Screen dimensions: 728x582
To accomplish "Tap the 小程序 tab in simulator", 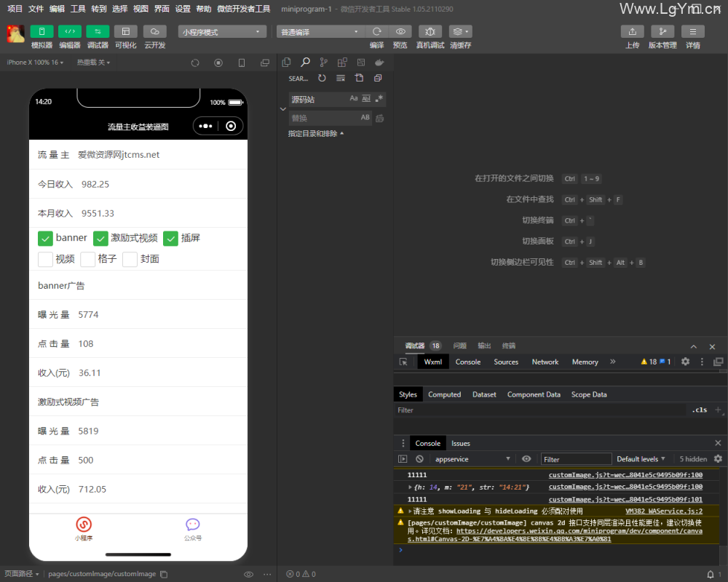I will (84, 530).
